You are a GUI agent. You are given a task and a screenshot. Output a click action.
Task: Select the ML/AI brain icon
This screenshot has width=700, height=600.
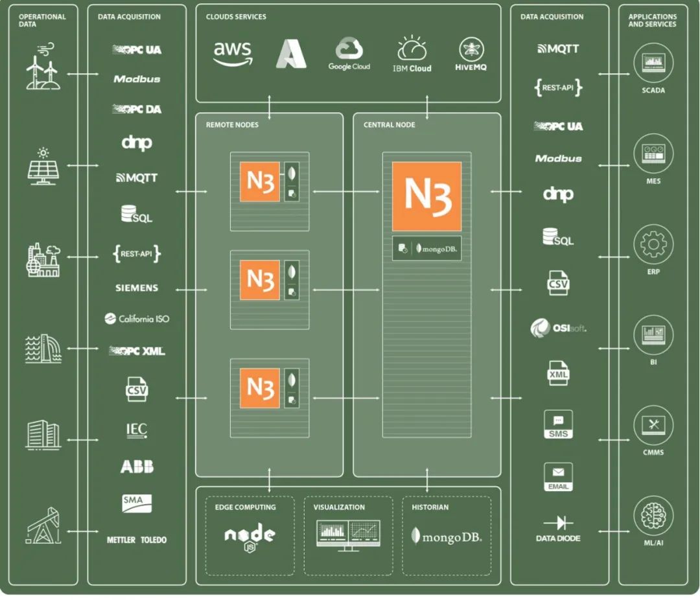click(653, 516)
